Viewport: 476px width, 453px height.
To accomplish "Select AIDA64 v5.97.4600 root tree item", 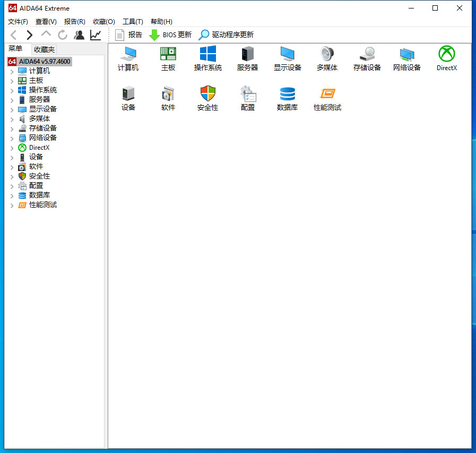I will [45, 62].
